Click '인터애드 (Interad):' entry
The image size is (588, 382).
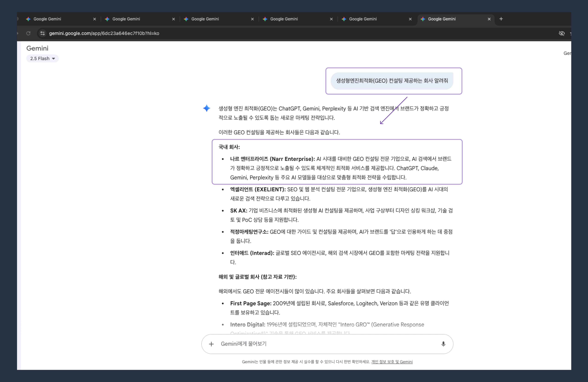pyautogui.click(x=252, y=253)
